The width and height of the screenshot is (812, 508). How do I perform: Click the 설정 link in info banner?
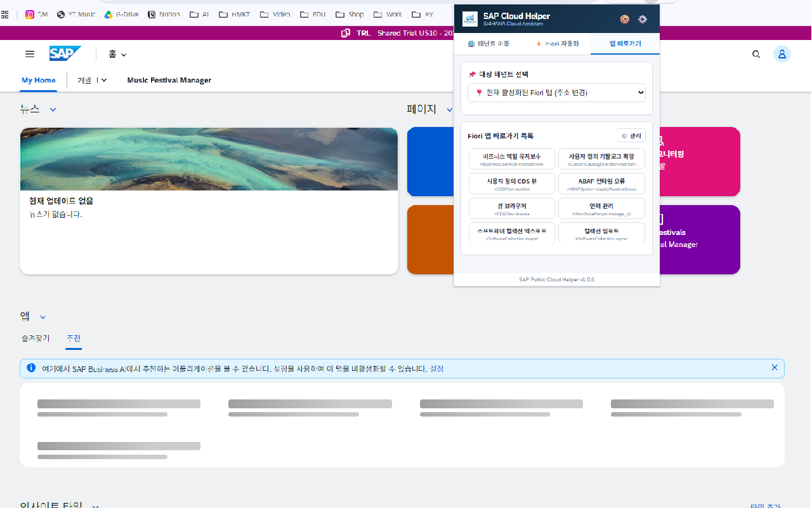click(x=436, y=368)
